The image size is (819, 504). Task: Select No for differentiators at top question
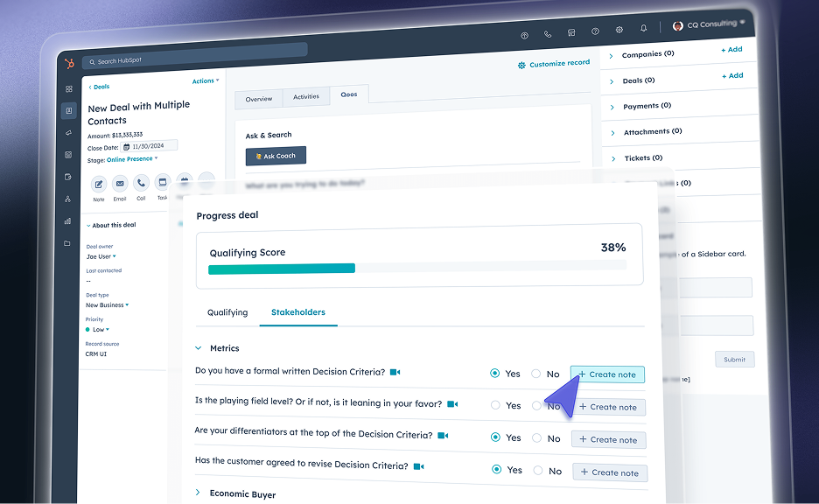(537, 438)
